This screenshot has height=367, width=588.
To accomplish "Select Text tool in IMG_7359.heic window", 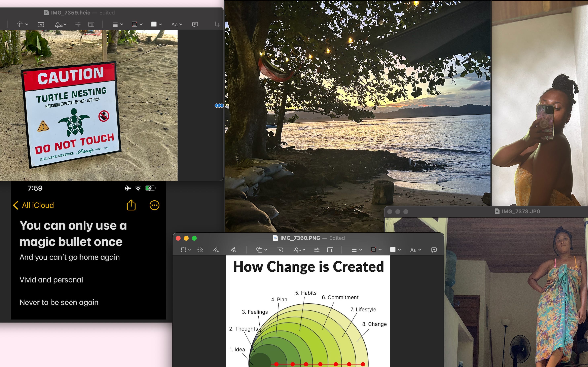I will [41, 25].
